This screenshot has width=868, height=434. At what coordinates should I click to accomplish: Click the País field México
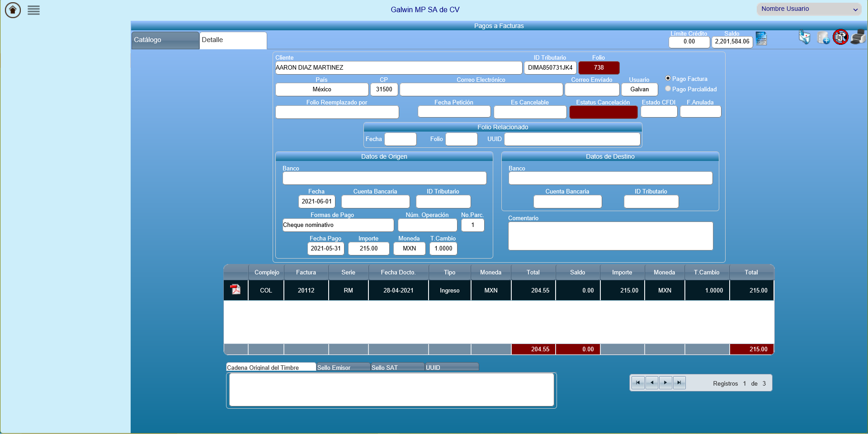[322, 90]
